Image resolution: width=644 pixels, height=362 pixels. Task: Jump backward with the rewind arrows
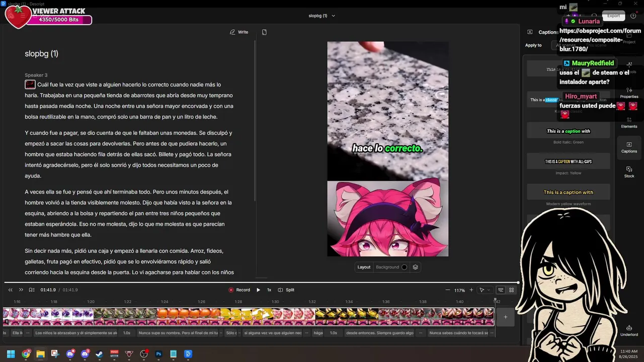point(10,290)
